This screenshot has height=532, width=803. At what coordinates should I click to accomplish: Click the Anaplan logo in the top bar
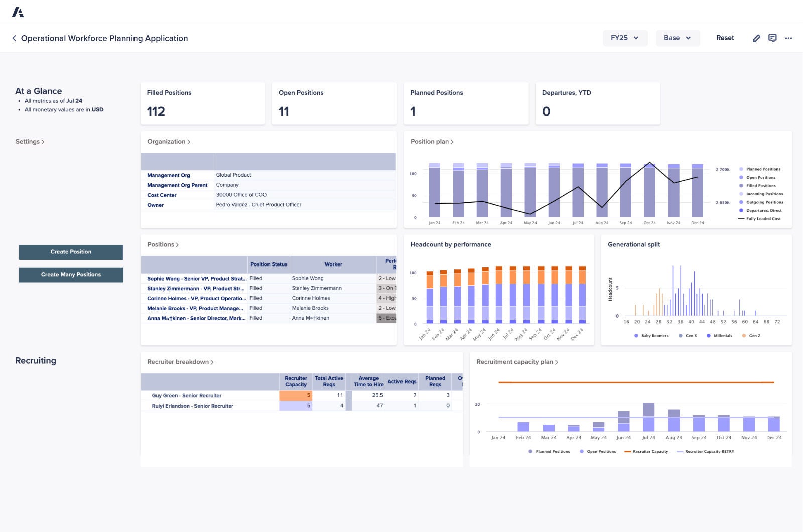(x=19, y=11)
